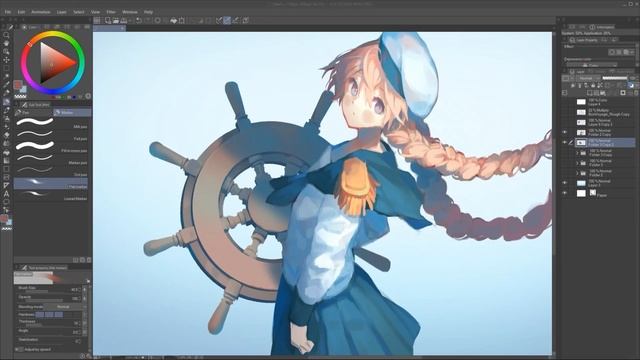Select the Felt pen sub tool

click(51, 134)
